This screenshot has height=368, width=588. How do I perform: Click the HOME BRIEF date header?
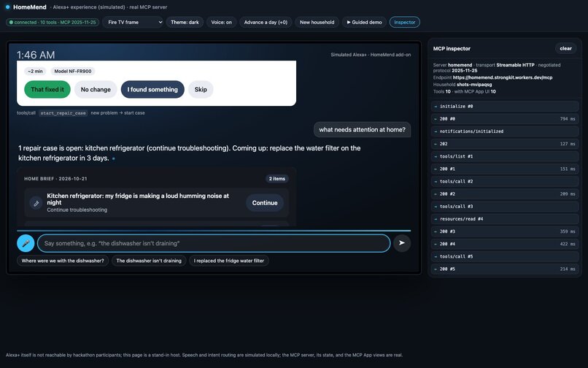(55, 179)
